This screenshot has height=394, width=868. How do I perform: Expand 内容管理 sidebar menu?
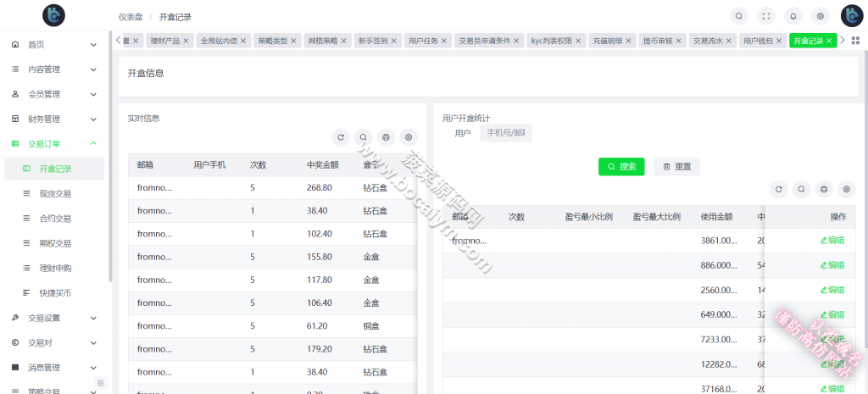[x=54, y=69]
